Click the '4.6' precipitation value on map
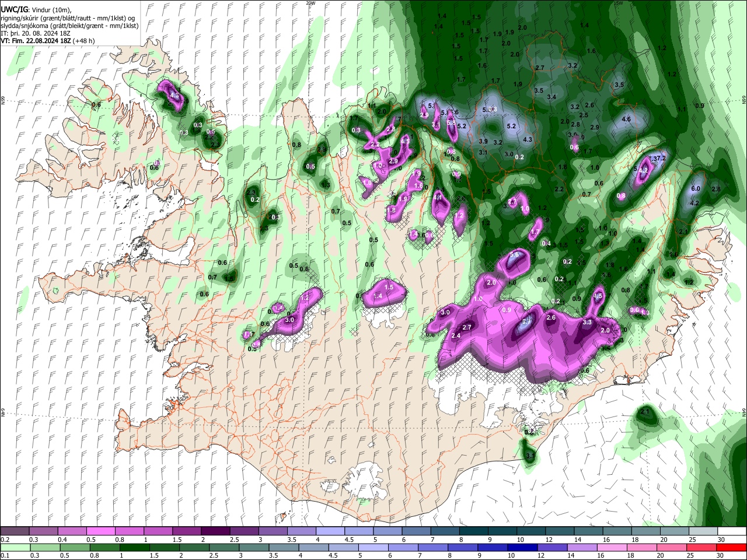The width and height of the screenshot is (747, 560). 627,119
